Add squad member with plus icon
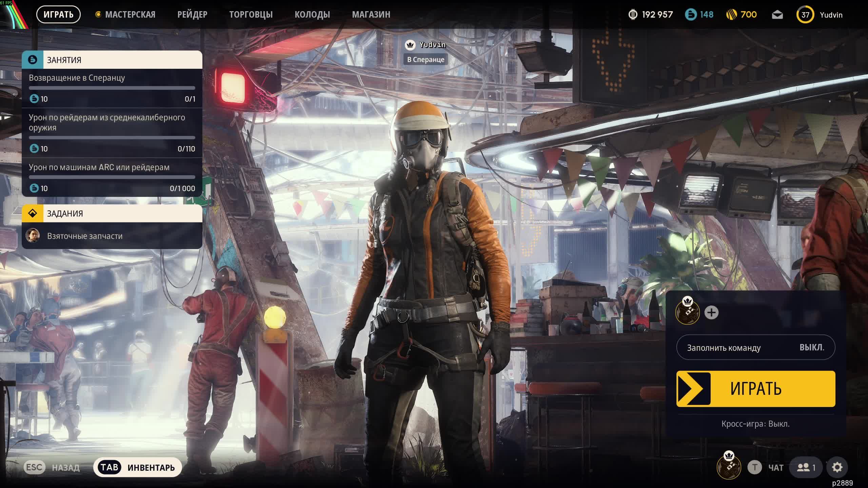This screenshot has height=488, width=868. [x=711, y=312]
